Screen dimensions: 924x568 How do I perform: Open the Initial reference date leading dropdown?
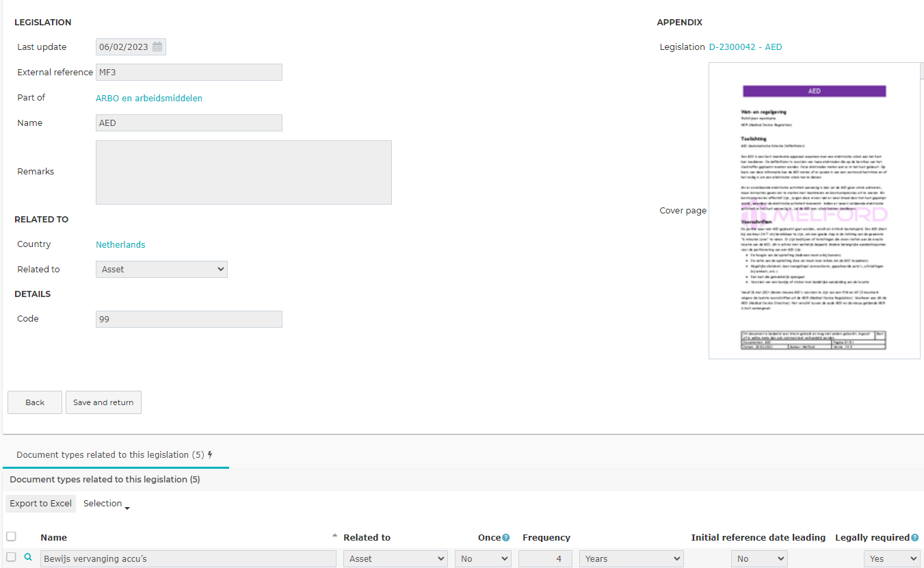coord(760,559)
